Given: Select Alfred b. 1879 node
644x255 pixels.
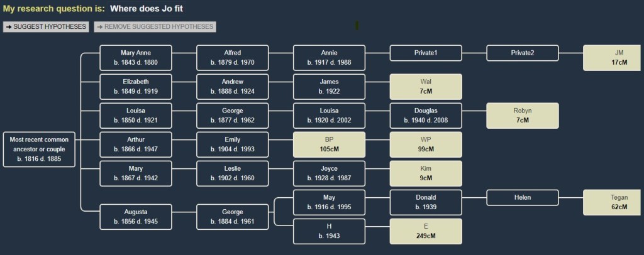Looking at the screenshot, I should tap(233, 58).
